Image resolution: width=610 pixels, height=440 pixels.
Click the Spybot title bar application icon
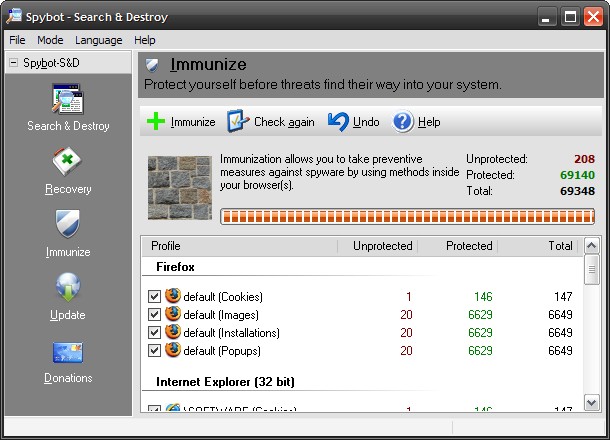[x=14, y=16]
